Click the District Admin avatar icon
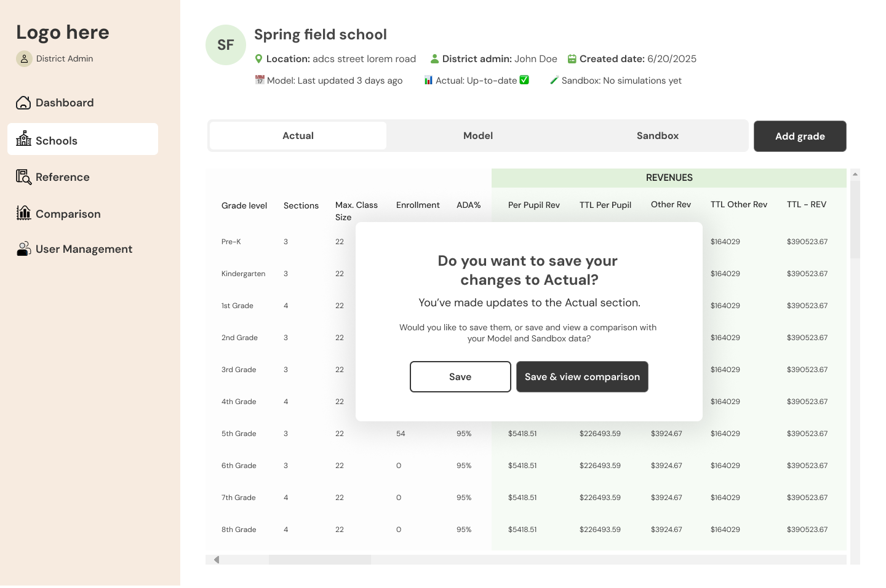Viewport: 886px width, 588px height. tap(24, 58)
